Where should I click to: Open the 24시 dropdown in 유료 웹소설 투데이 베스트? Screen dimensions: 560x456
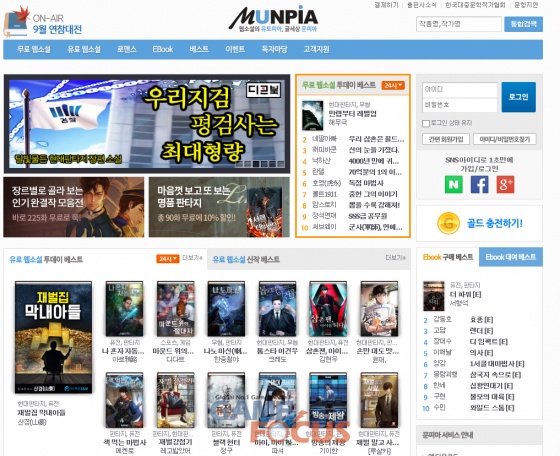point(168,259)
